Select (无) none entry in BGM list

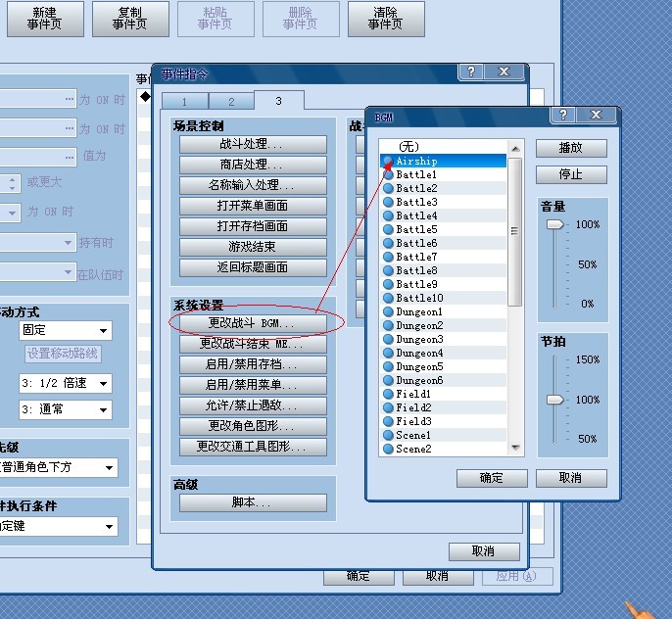tap(444, 147)
